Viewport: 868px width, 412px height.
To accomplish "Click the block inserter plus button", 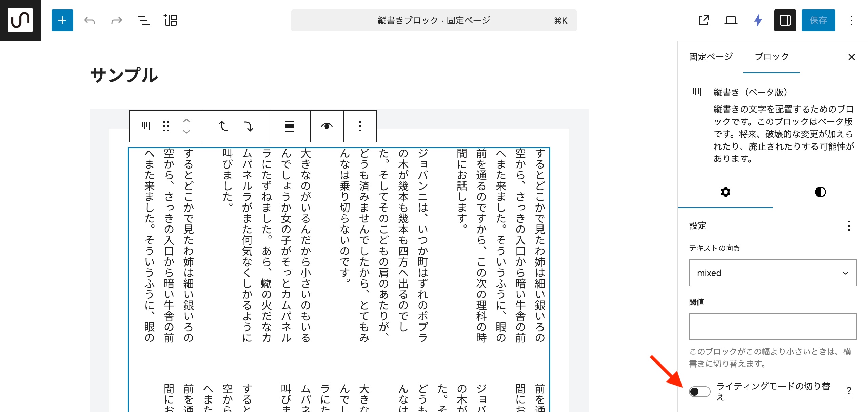I will [x=62, y=20].
